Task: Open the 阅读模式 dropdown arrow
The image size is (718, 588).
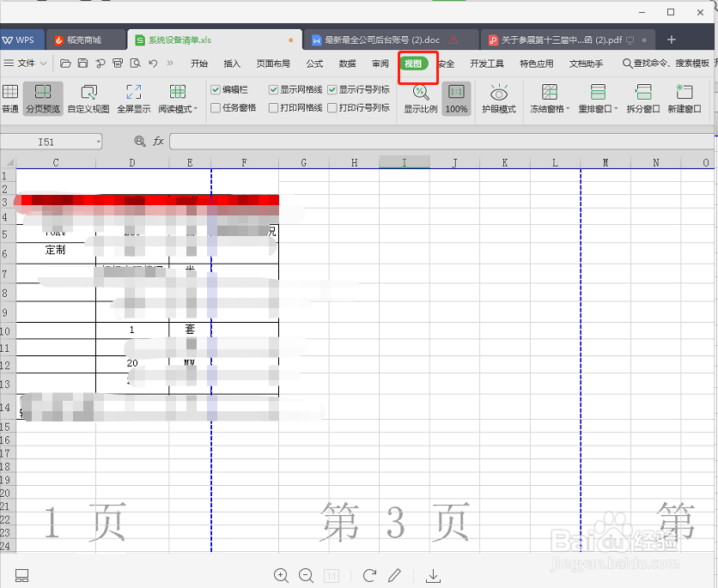Action: click(x=197, y=107)
